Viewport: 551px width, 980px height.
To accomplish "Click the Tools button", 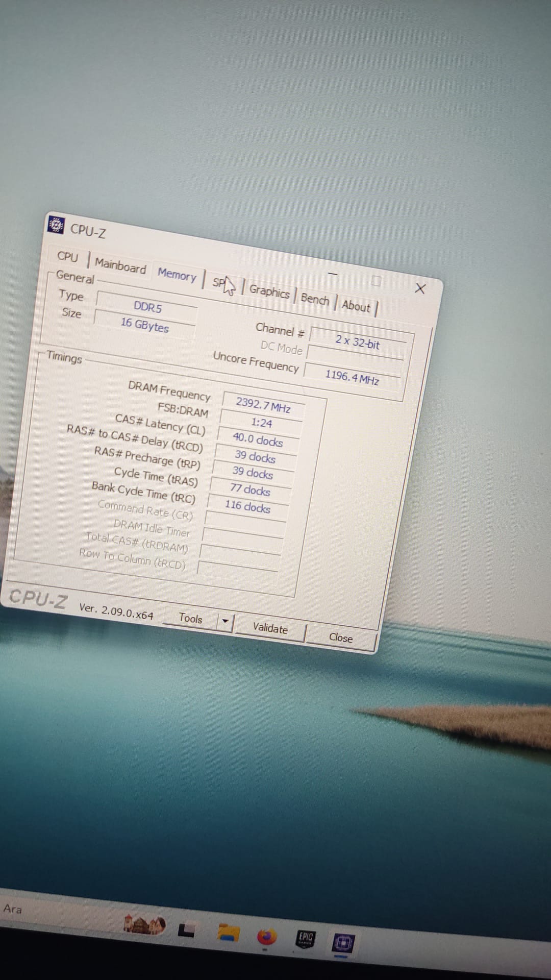I will coord(190,619).
